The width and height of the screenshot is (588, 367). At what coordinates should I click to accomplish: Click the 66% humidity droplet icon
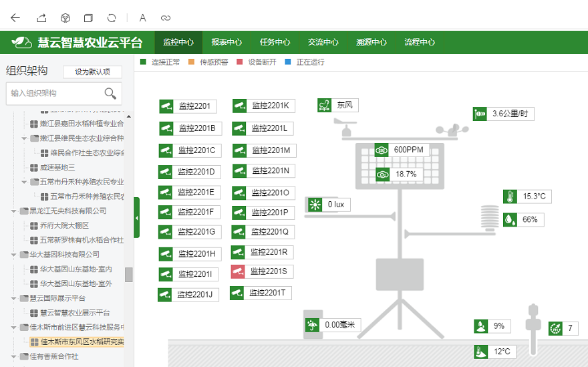pos(510,219)
